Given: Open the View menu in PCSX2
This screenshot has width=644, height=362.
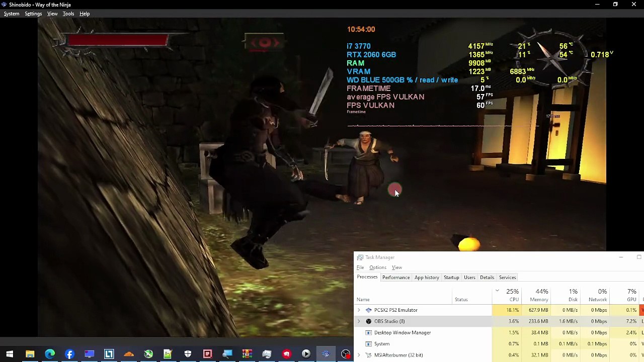Looking at the screenshot, I should point(52,14).
